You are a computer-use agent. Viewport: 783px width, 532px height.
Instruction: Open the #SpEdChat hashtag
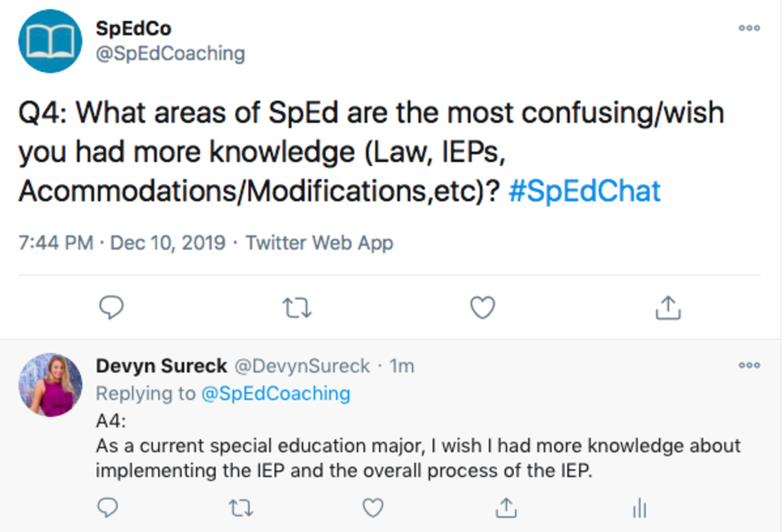[x=584, y=191]
